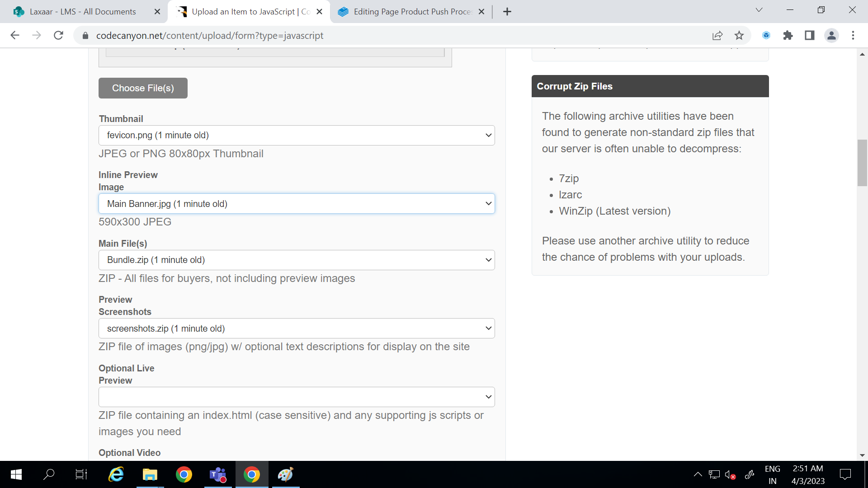Open the Extensions puzzle icon
The width and height of the screenshot is (868, 488).
(788, 35)
